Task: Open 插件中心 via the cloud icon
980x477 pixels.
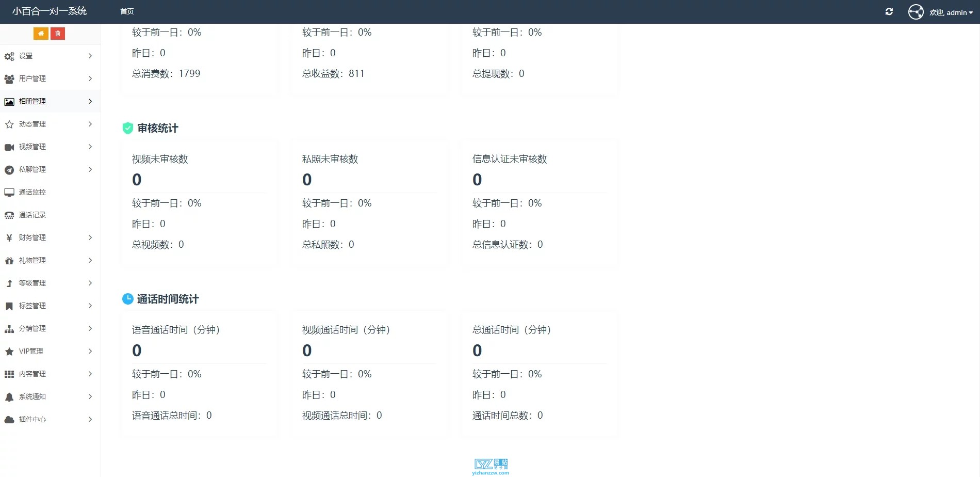Action: (x=9, y=419)
